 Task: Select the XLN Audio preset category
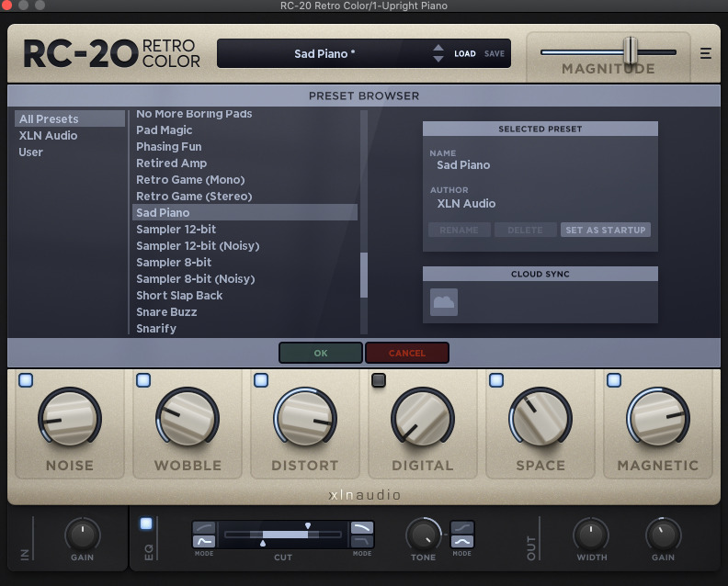[48, 136]
